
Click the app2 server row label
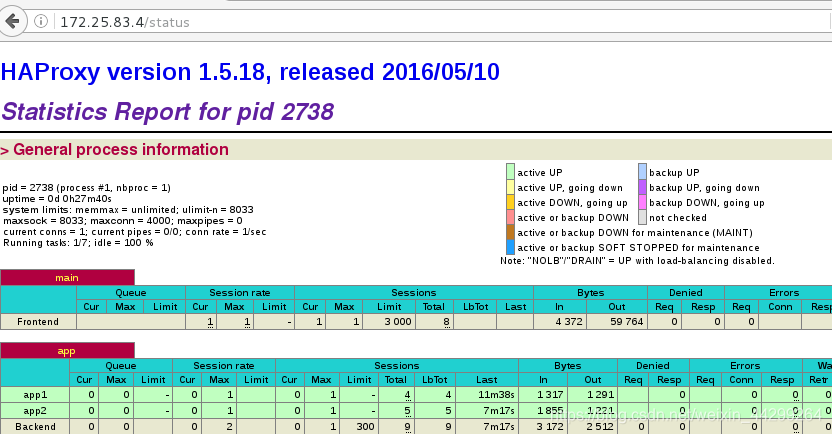click(35, 411)
